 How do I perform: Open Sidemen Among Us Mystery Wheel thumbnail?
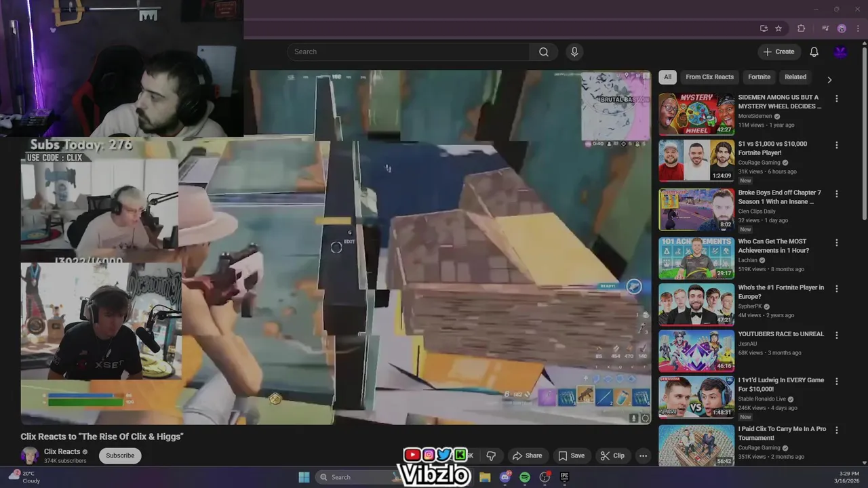pos(696,115)
